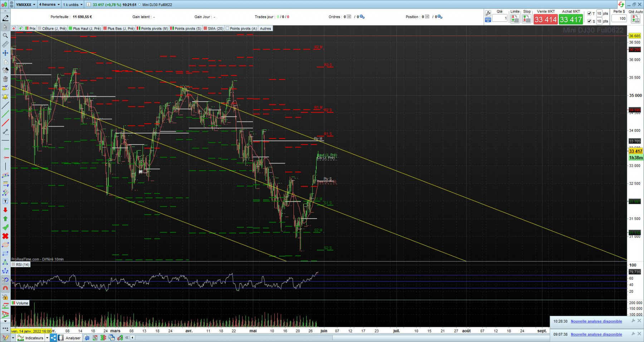Pick the green checkmark tool in sidebar
The height and width of the screenshot is (342, 644).
coord(5,227)
